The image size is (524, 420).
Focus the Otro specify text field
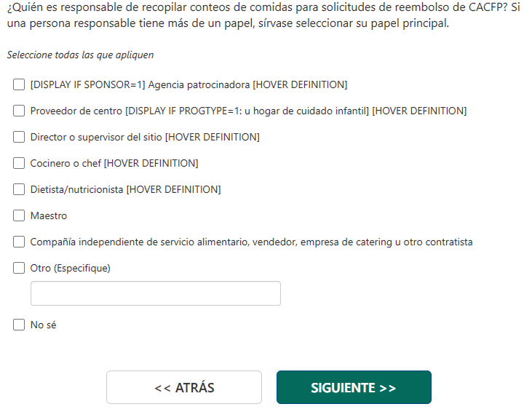[x=155, y=293]
